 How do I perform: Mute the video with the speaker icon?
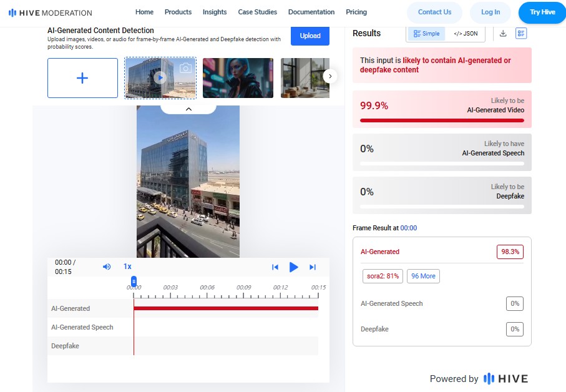click(107, 267)
